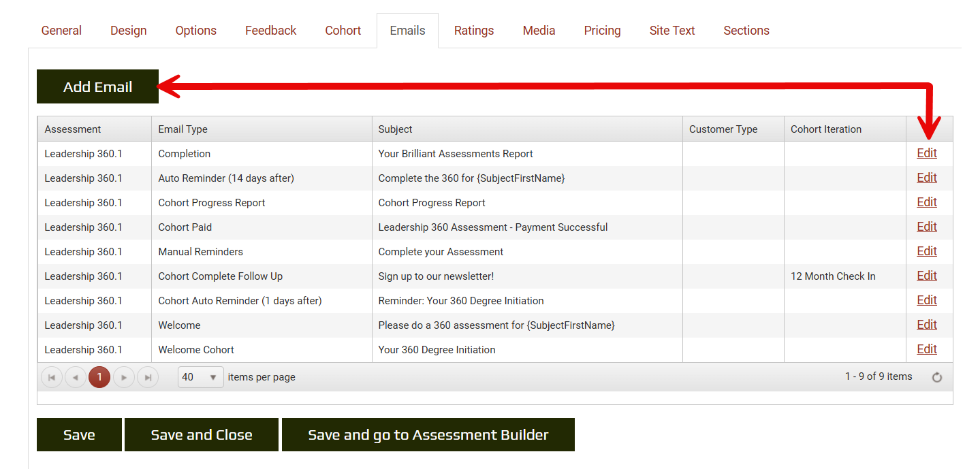Switch to the Ratings tab

point(473,30)
